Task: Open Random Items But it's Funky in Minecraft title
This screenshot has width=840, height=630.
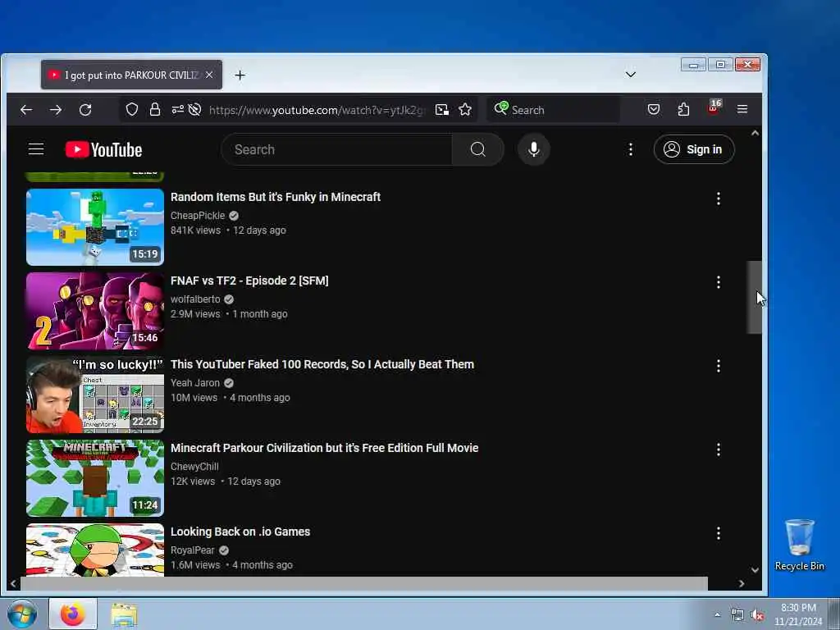Action: coord(276,197)
